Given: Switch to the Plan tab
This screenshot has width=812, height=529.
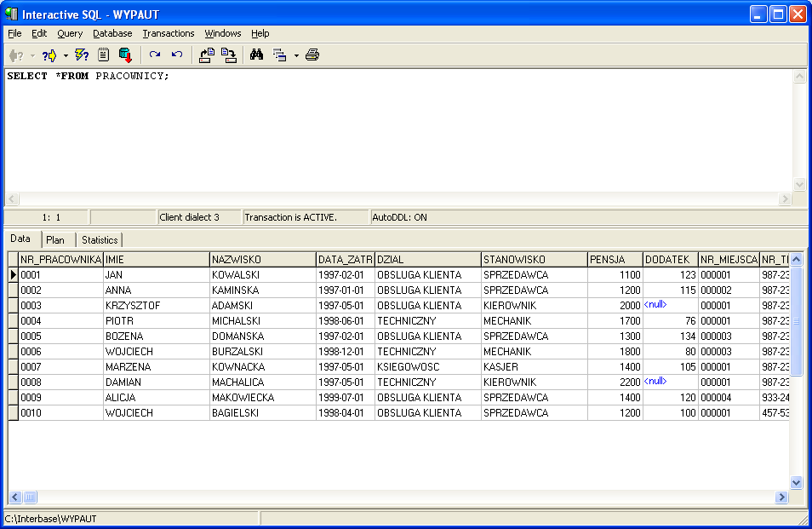Looking at the screenshot, I should tap(55, 240).
